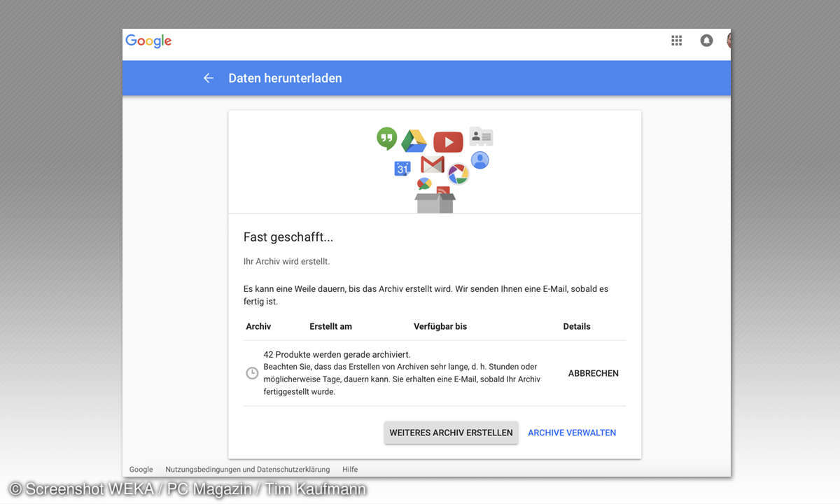Image resolution: width=840 pixels, height=504 pixels.
Task: Open the Google apps grid
Action: pos(676,41)
